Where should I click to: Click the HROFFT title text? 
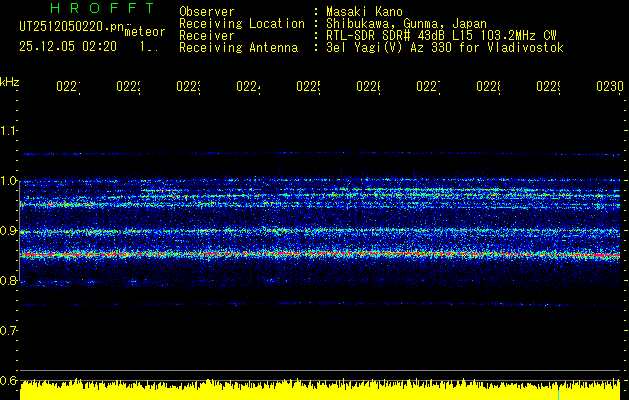tap(103, 8)
